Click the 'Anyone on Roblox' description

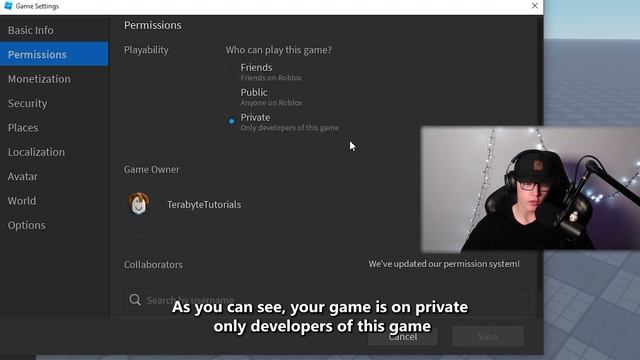pos(271,103)
